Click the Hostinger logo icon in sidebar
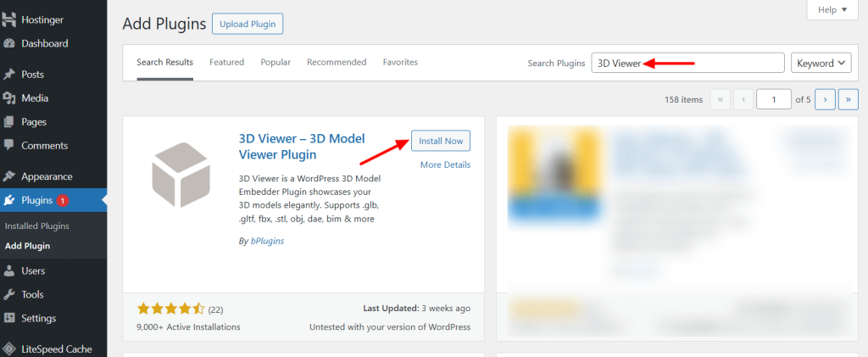 (x=8, y=20)
